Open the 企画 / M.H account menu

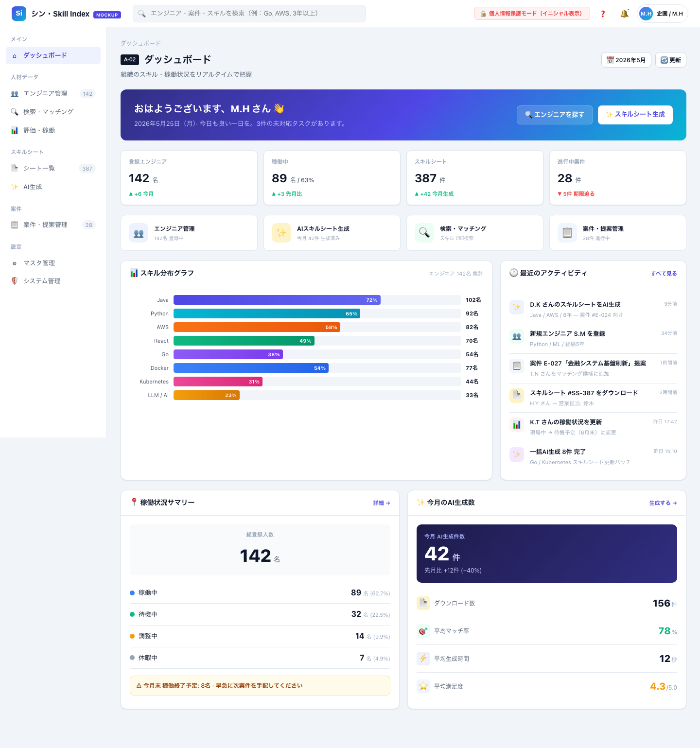(x=663, y=14)
